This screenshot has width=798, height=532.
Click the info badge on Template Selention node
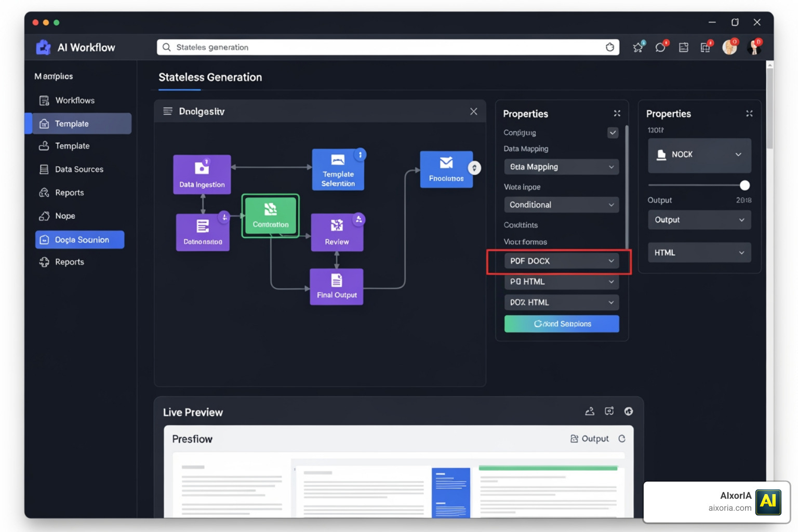click(360, 155)
